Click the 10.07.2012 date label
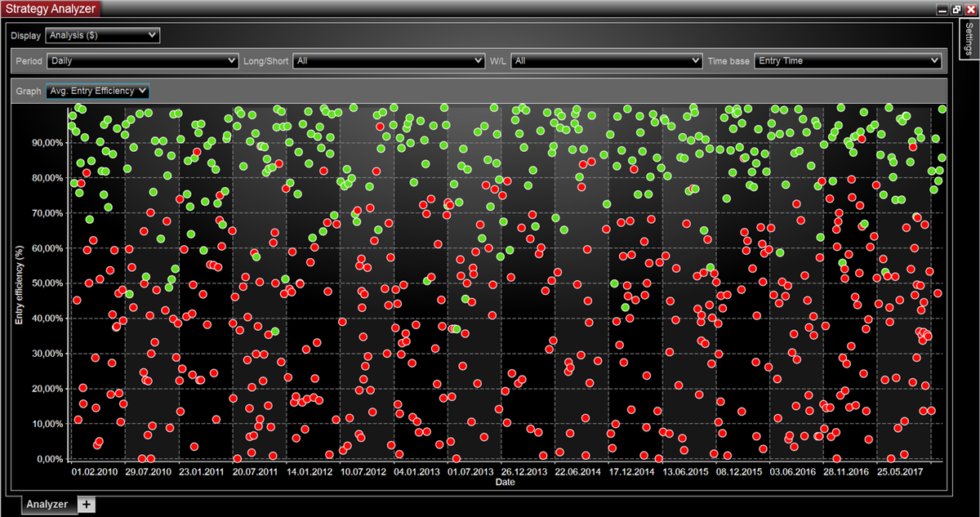The image size is (980, 517). pyautogui.click(x=363, y=471)
